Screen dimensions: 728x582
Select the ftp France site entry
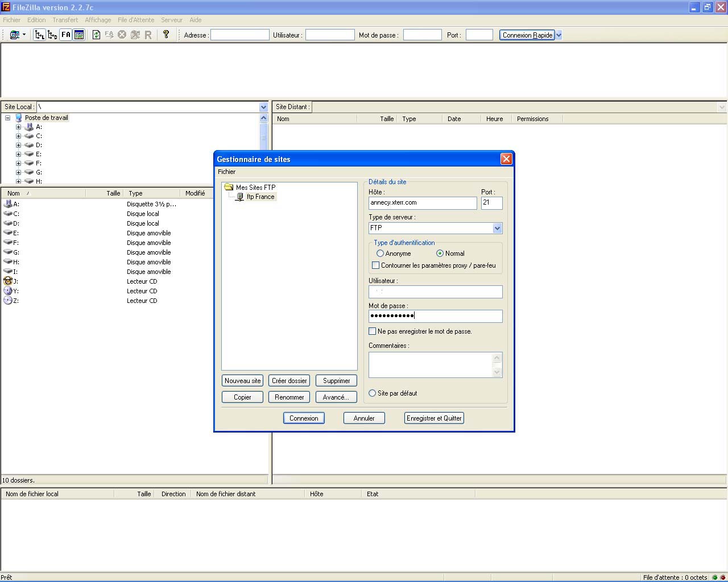click(x=260, y=197)
